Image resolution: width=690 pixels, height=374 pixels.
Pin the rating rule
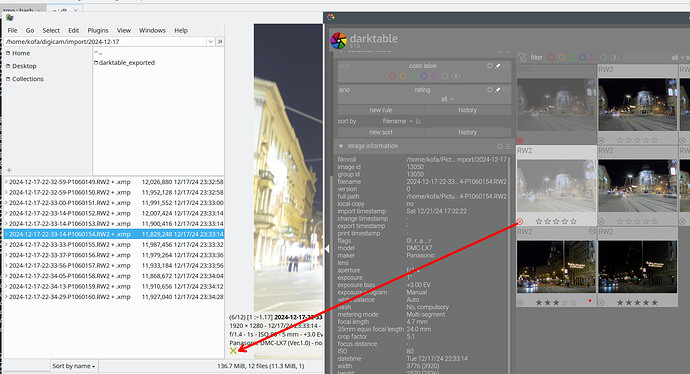(498, 90)
